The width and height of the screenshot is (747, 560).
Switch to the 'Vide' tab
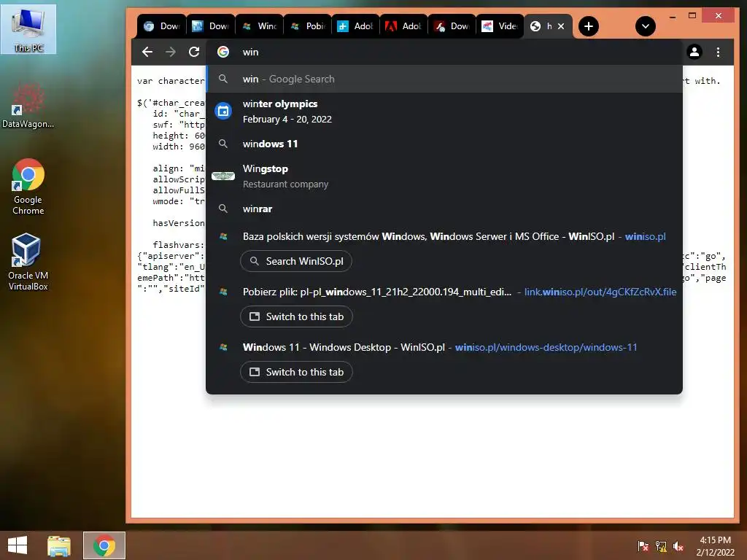500,26
